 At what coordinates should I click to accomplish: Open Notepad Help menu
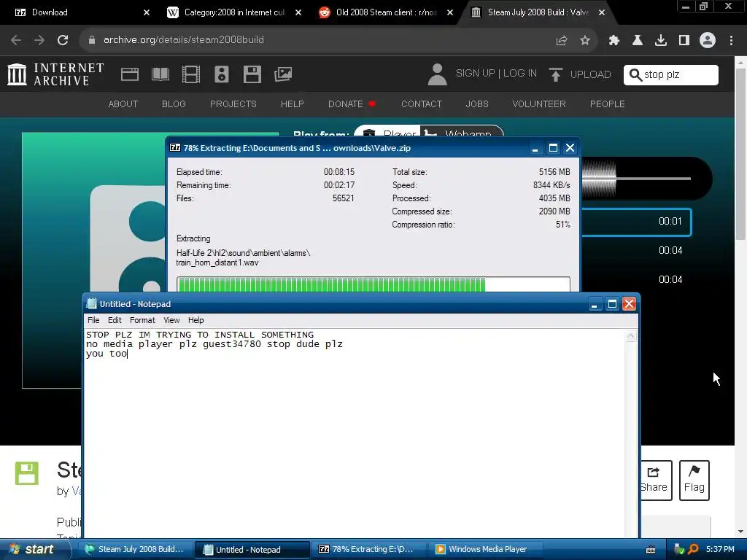pos(196,320)
